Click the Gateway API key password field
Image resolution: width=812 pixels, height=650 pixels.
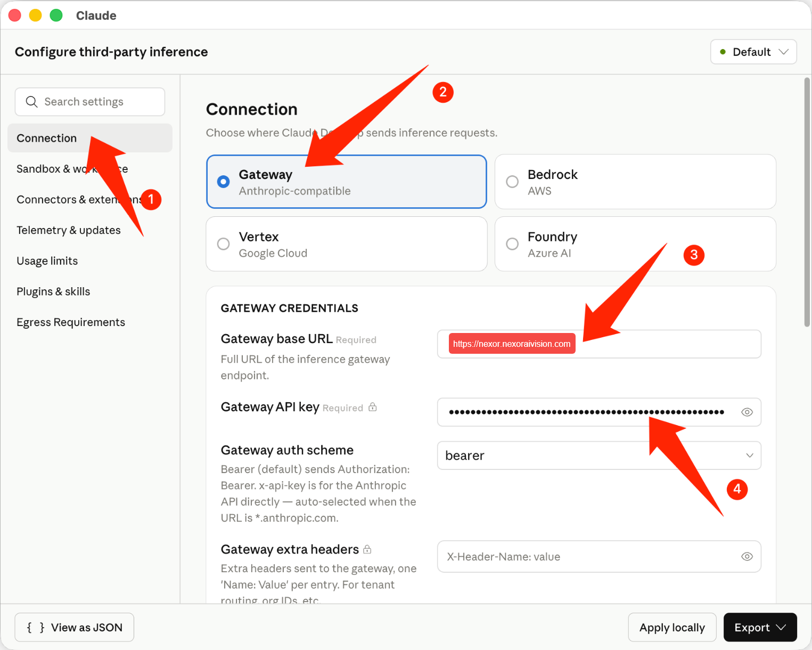(599, 412)
